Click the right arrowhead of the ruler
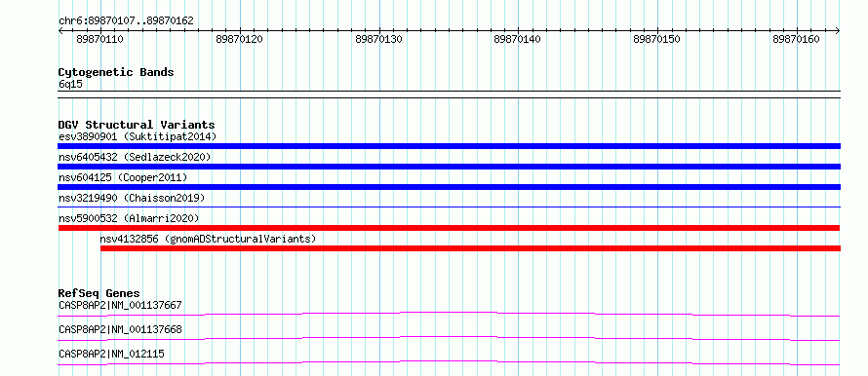868x376 pixels. [838, 31]
